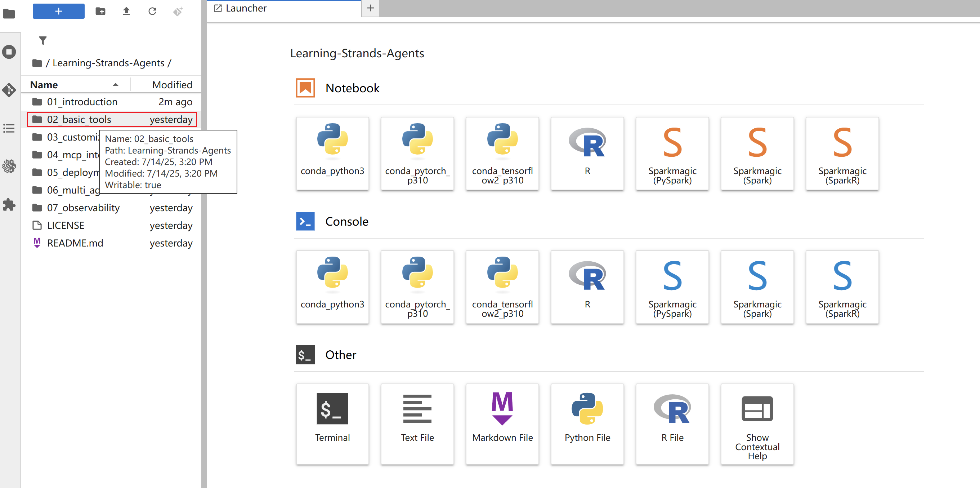Open conda_python3 console
This screenshot has height=488, width=980.
332,287
